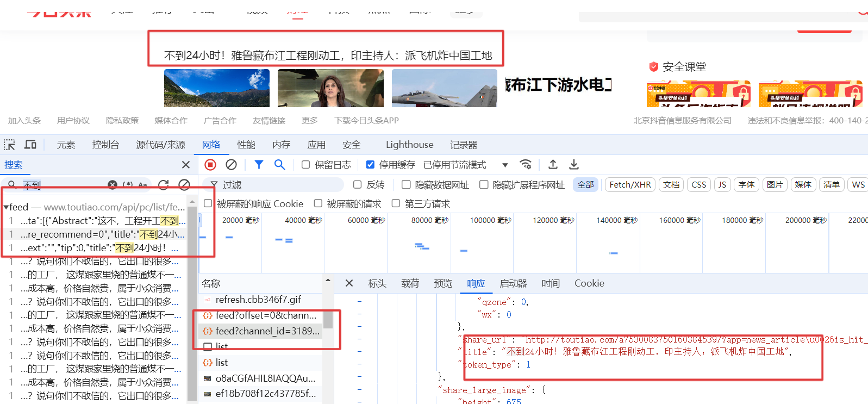Click the mountain landscape news thumbnail
The width and height of the screenshot is (868, 404).
pos(217,88)
